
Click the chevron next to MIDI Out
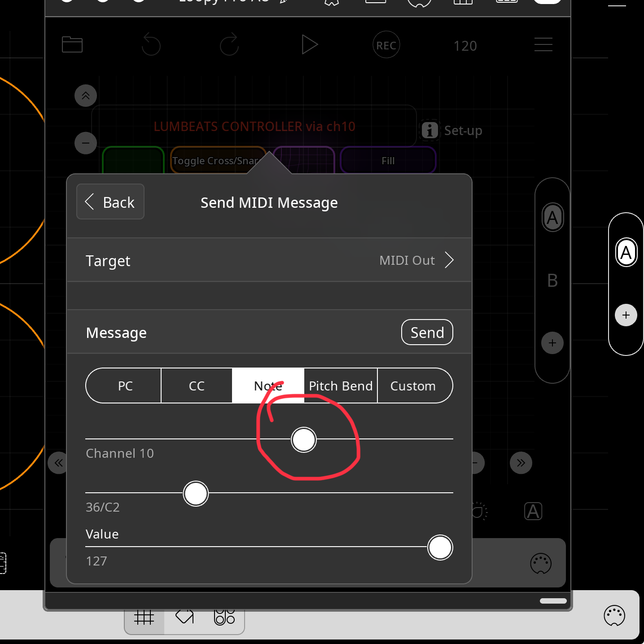449,260
